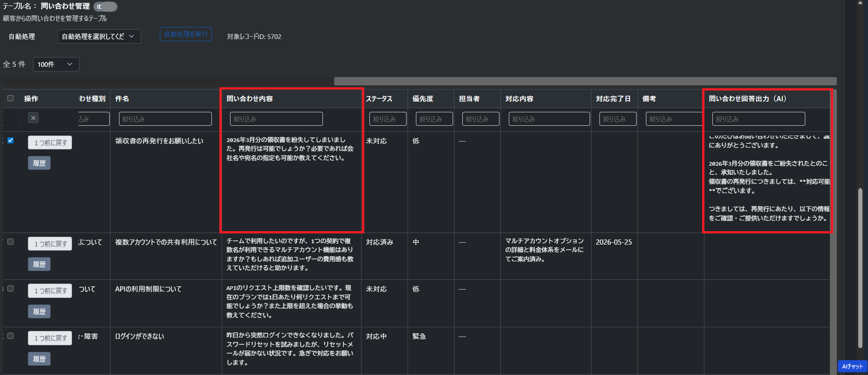Click the 優先度 filter input
Image resolution: width=868 pixels, height=375 pixels.
point(434,119)
